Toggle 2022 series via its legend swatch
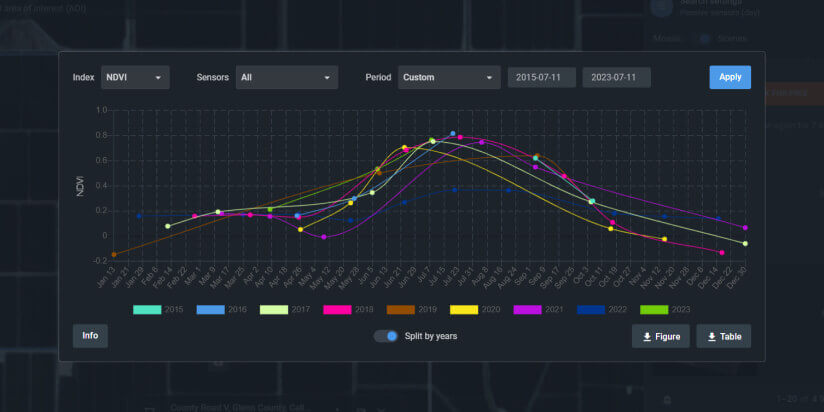Image resolution: width=824 pixels, height=412 pixels. pos(591,310)
